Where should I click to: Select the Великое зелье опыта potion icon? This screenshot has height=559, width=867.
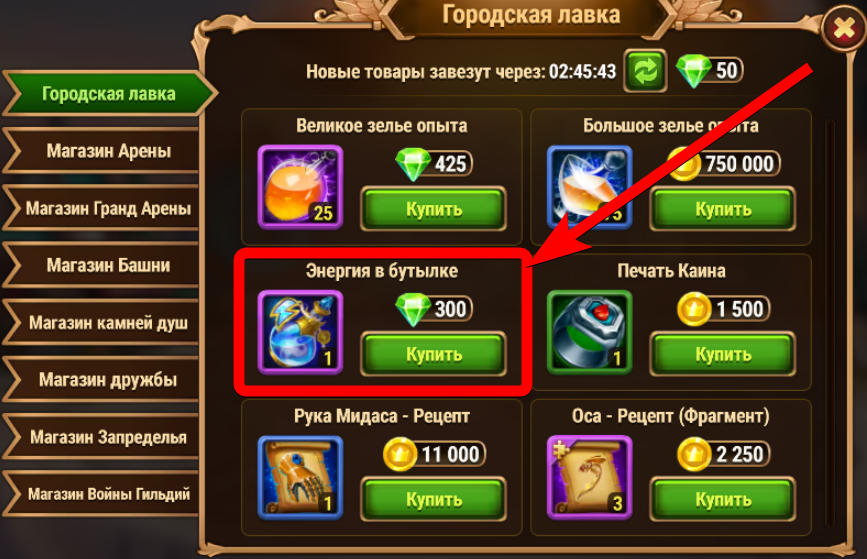pyautogui.click(x=300, y=187)
